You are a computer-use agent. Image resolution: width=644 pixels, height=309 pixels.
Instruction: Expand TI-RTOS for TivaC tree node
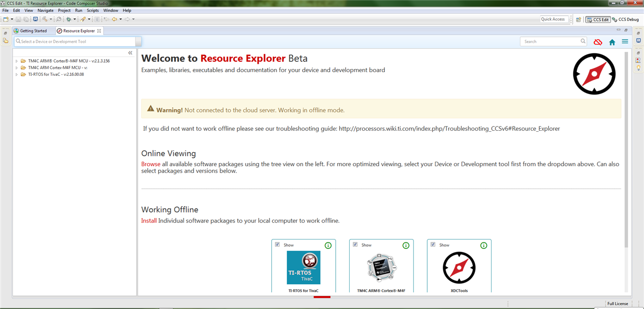click(x=16, y=74)
